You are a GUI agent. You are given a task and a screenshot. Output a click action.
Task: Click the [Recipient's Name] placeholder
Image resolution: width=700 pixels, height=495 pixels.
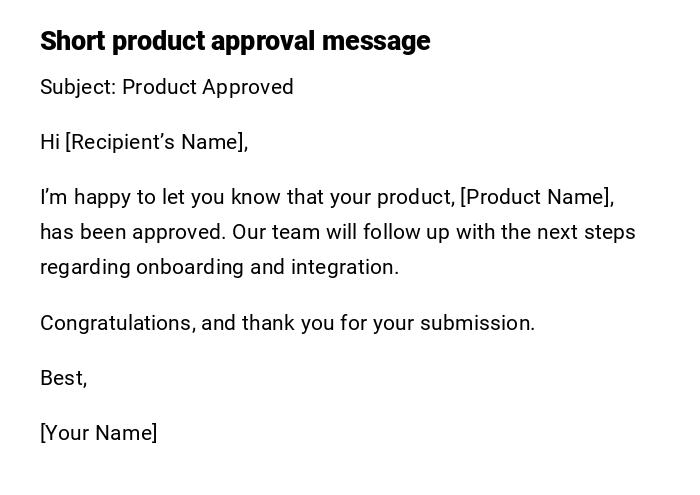tap(155, 142)
